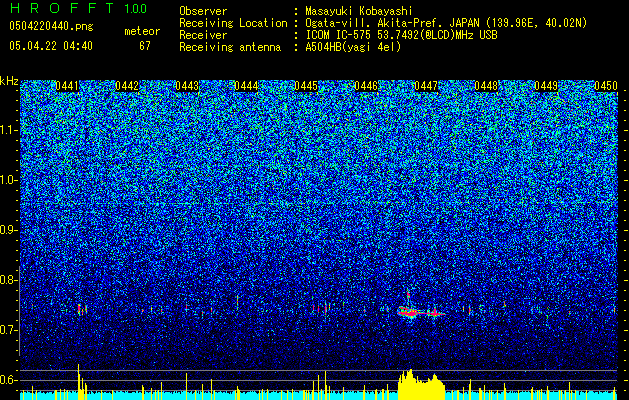
Task: Click the 'Receiving antenna' field label
Action: click(x=230, y=47)
